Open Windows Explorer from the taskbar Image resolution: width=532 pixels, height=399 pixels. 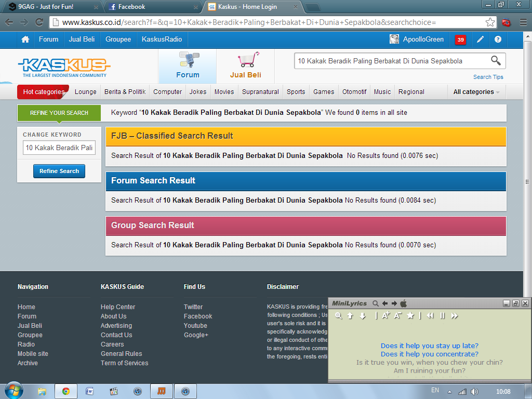42,392
